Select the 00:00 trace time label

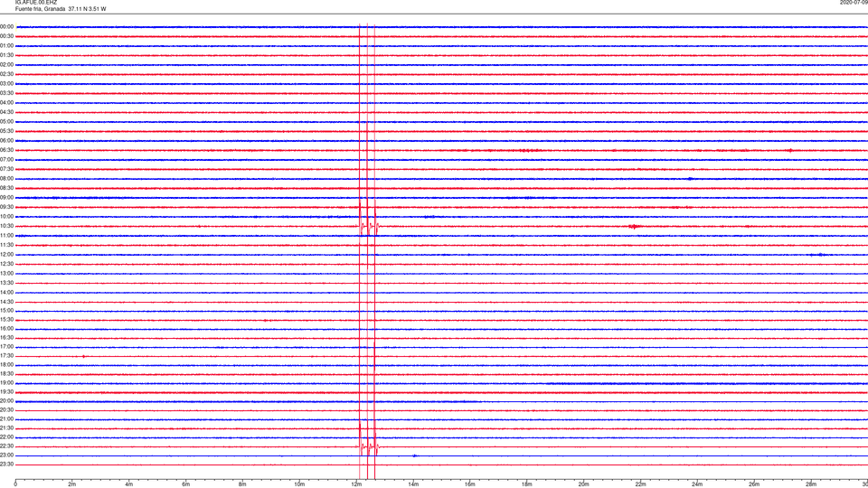[x=6, y=26]
